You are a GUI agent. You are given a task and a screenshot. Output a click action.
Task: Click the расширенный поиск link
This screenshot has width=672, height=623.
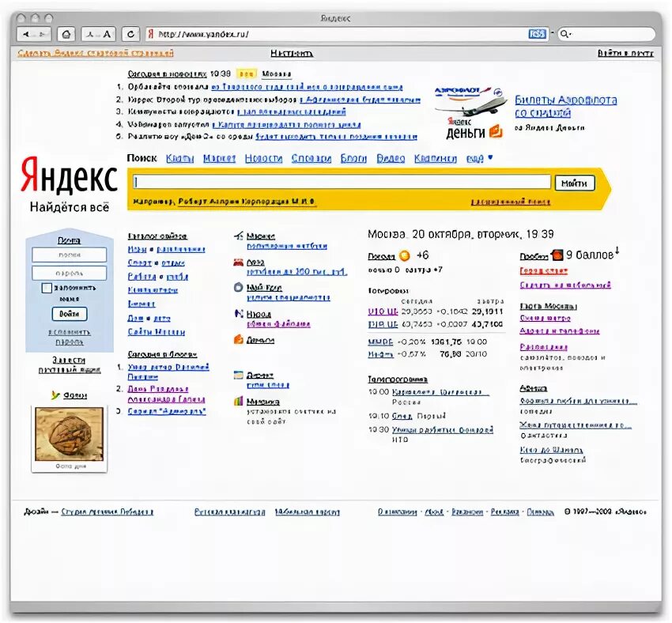click(511, 202)
